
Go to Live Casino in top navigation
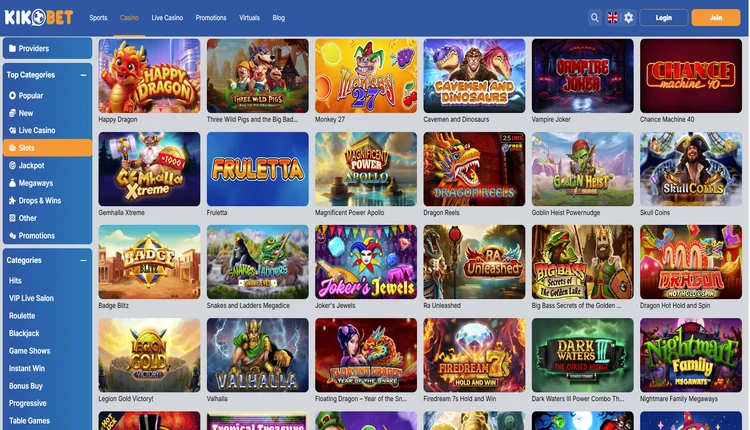point(167,18)
